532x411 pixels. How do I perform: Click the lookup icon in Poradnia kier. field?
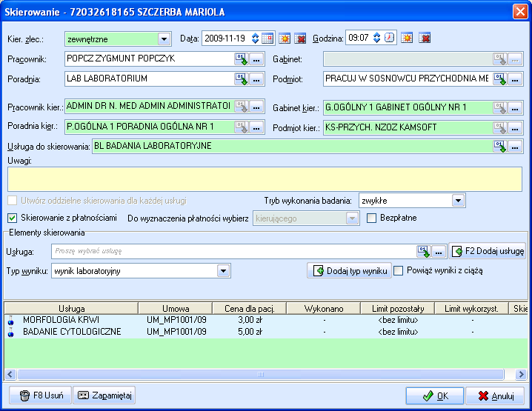pyautogui.click(x=242, y=127)
